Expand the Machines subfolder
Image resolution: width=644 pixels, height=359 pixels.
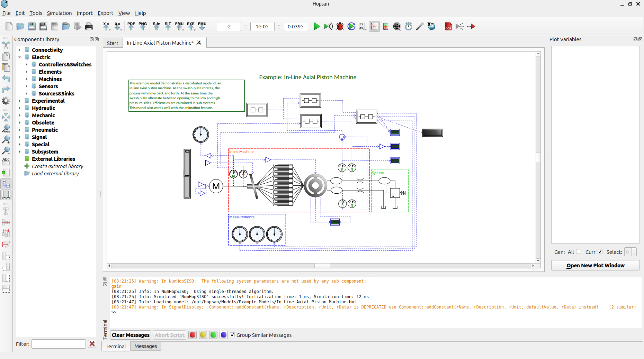point(27,79)
